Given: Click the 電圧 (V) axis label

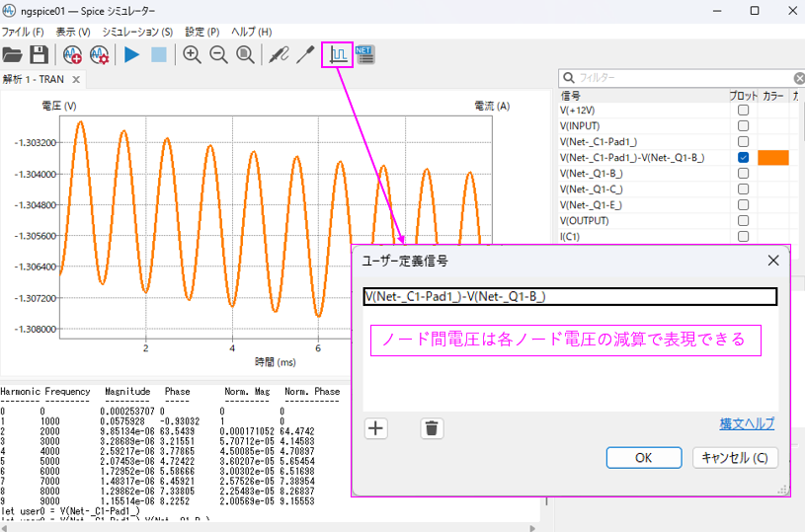Looking at the screenshot, I should [59, 106].
